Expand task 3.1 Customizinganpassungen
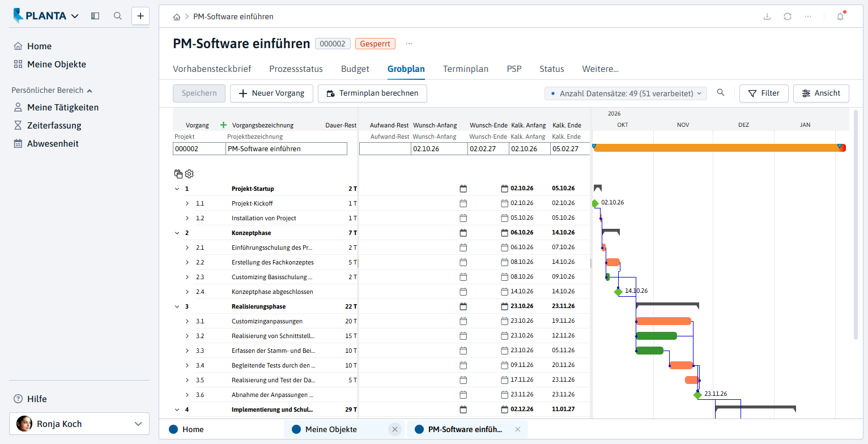This screenshot has width=868, height=444. click(188, 321)
